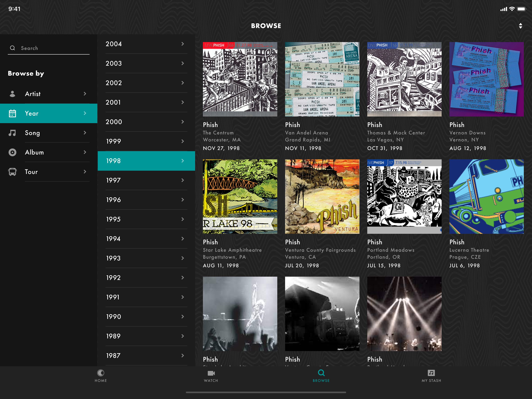532x399 pixels.
Task: Open The Centrum Worcester show thumbnail
Action: point(240,79)
